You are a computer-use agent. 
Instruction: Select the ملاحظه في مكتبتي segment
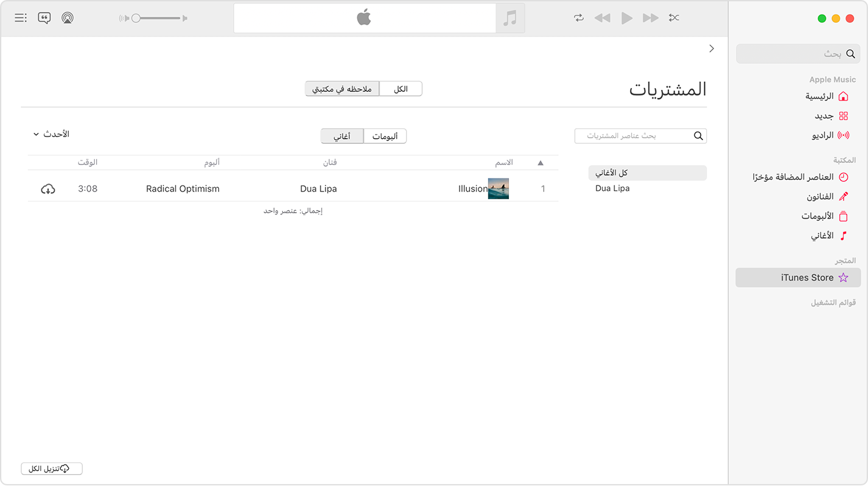pos(342,89)
